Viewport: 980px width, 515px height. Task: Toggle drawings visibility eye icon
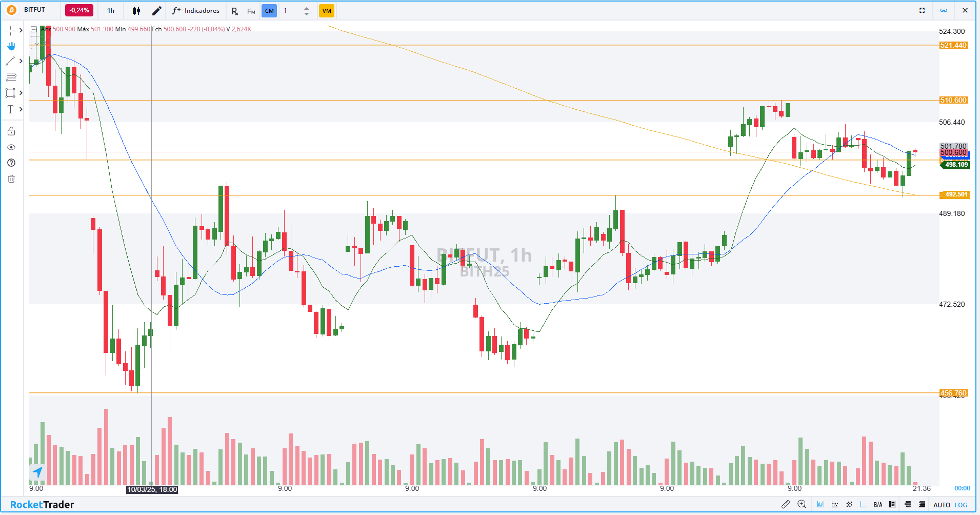click(11, 147)
